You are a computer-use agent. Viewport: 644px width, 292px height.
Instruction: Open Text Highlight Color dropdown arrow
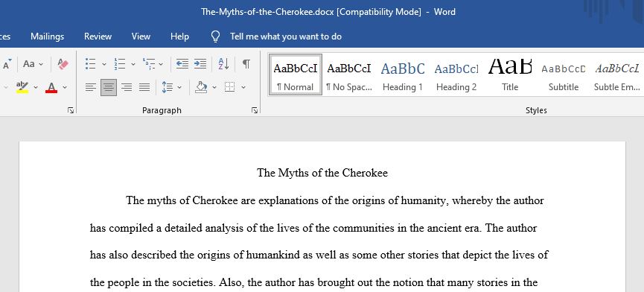35,87
